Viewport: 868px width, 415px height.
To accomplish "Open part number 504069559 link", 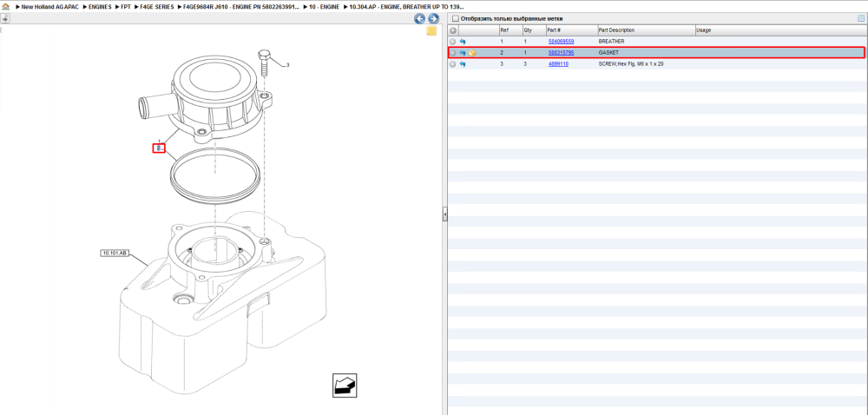I will (x=561, y=42).
